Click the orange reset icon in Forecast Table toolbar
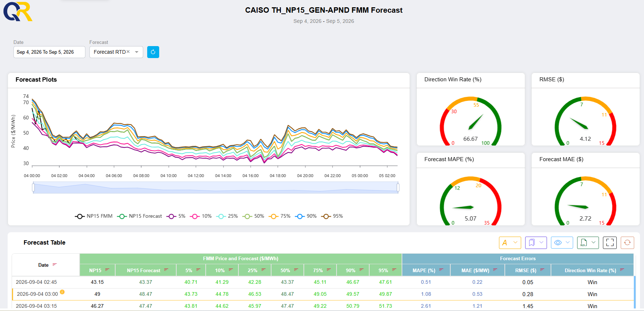This screenshot has width=644, height=311. pyautogui.click(x=627, y=243)
